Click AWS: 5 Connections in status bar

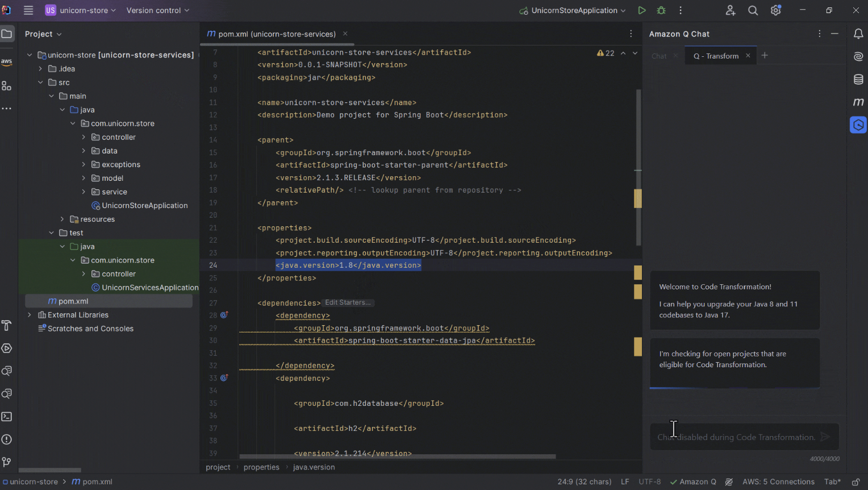click(779, 481)
